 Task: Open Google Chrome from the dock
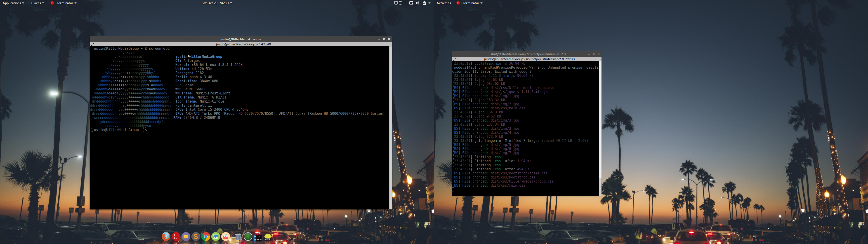[205, 237]
